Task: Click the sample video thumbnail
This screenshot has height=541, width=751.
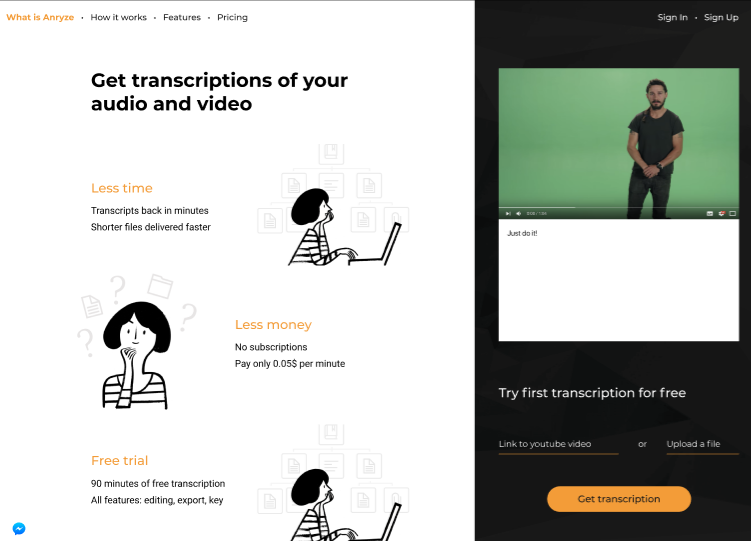Action: 618,143
